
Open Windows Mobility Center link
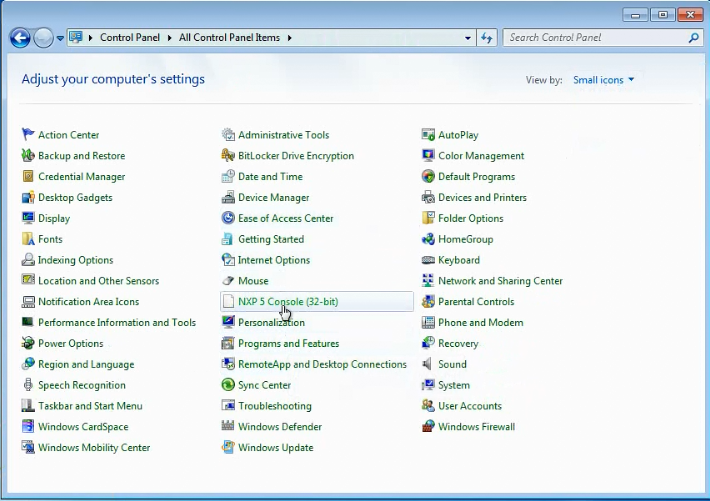pyautogui.click(x=94, y=447)
